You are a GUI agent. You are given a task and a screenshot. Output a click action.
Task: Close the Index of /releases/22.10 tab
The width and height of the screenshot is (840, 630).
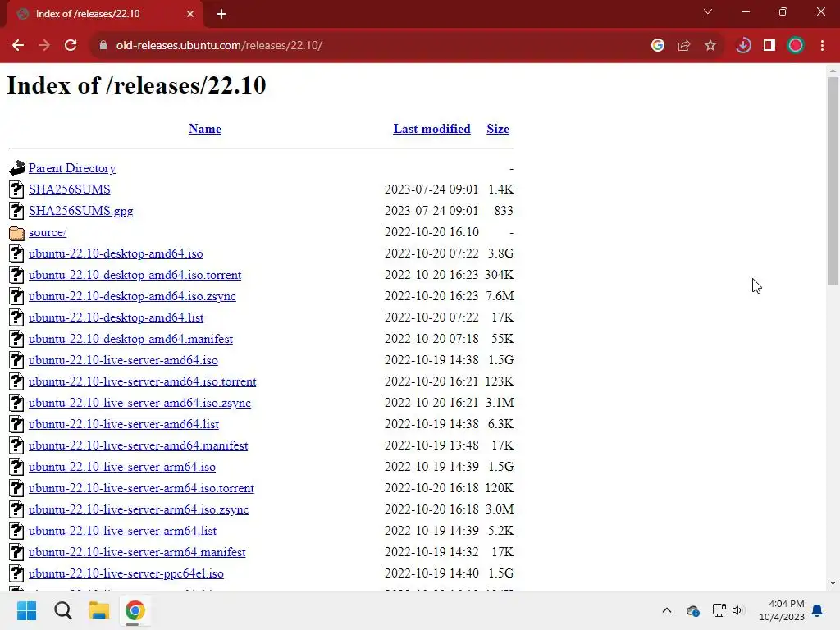pyautogui.click(x=190, y=14)
